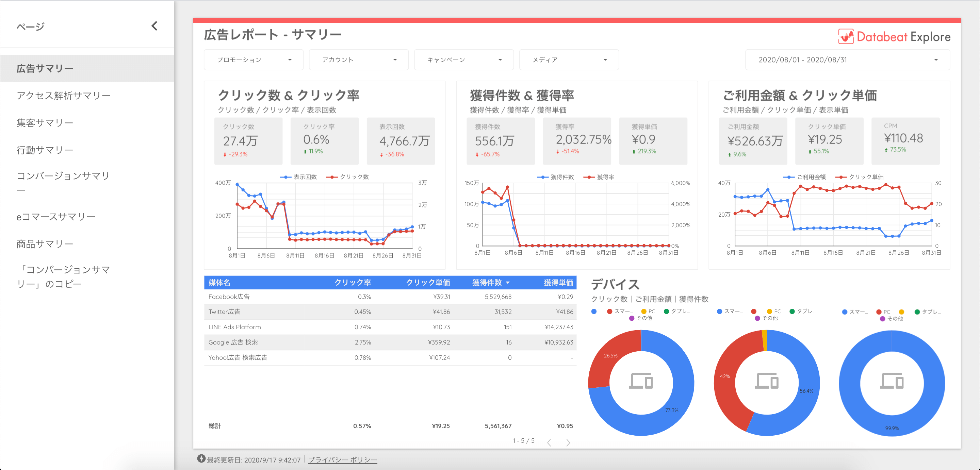
Task: Click the クリック率 0.6% scorecard
Action: click(325, 141)
